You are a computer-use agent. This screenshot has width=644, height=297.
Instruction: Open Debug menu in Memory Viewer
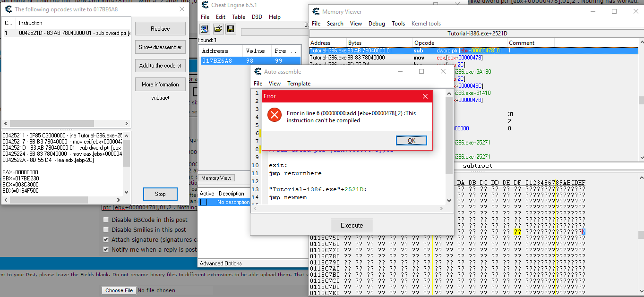pos(377,24)
